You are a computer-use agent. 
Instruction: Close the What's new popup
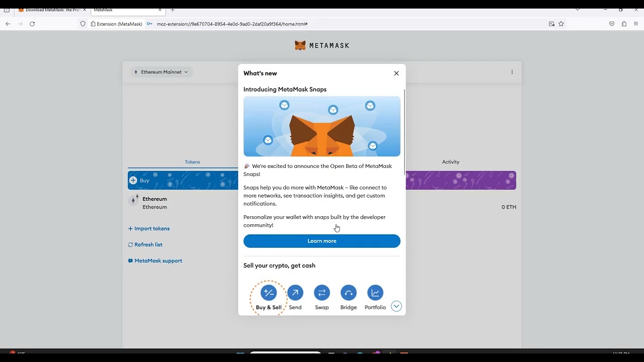(x=396, y=73)
